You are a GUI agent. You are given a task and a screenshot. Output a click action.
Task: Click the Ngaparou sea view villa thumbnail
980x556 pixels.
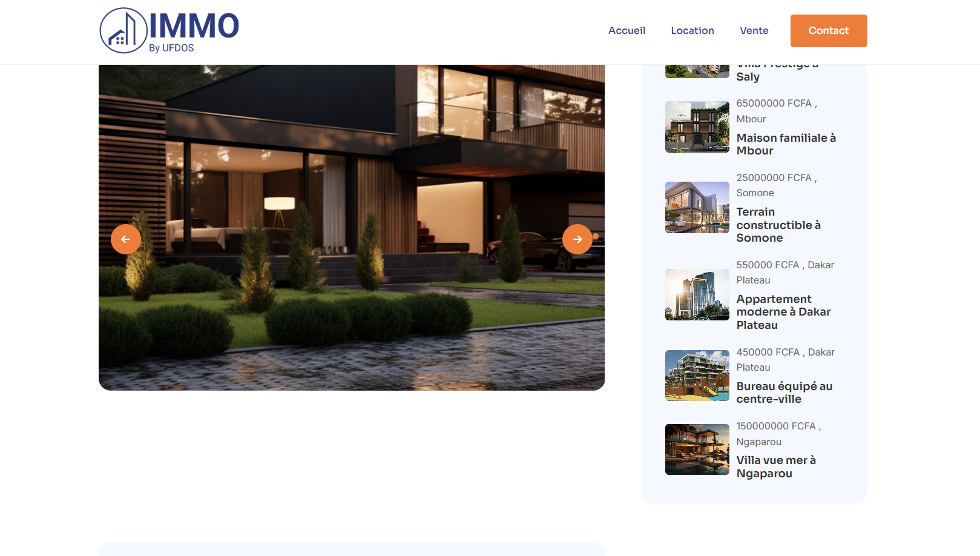tap(697, 449)
